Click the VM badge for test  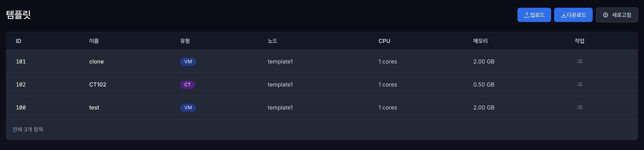point(188,108)
